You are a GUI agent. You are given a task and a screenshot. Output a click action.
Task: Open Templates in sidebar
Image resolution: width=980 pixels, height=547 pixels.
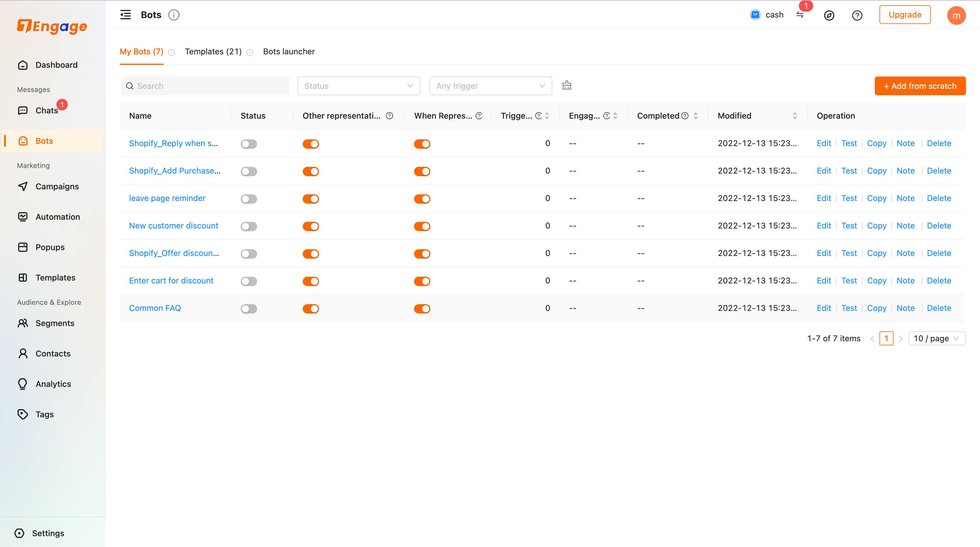point(46,278)
